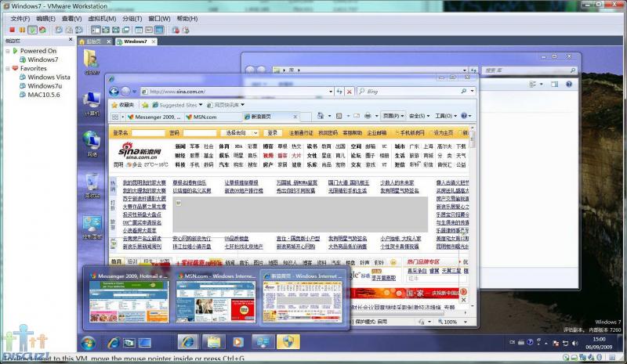Screen dimensions: 627x364
Task: Switch to the Windows7 VM tab
Action: pos(135,41)
